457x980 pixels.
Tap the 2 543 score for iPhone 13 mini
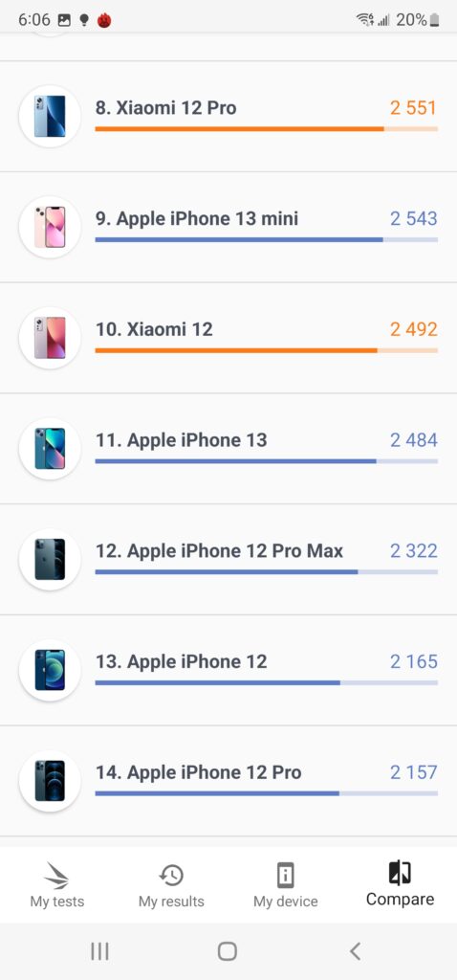(x=414, y=219)
